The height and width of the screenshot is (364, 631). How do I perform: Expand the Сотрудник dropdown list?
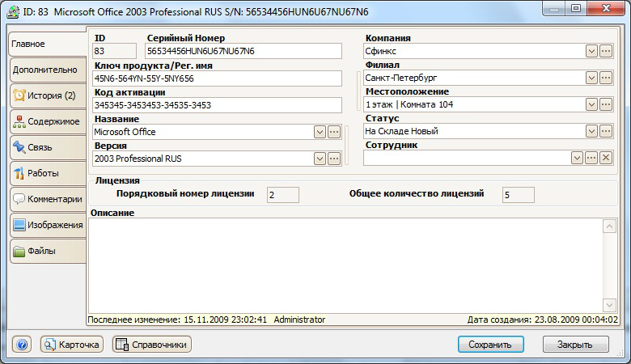[577, 158]
